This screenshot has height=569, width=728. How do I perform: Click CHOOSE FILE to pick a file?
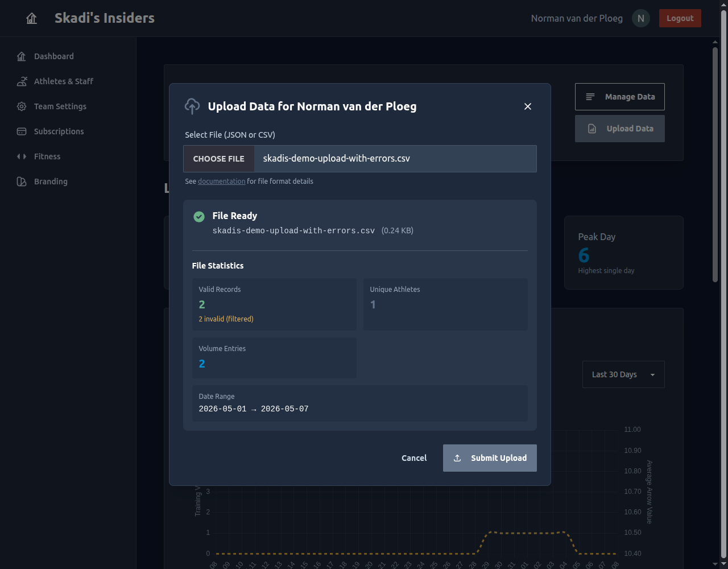[x=219, y=159]
